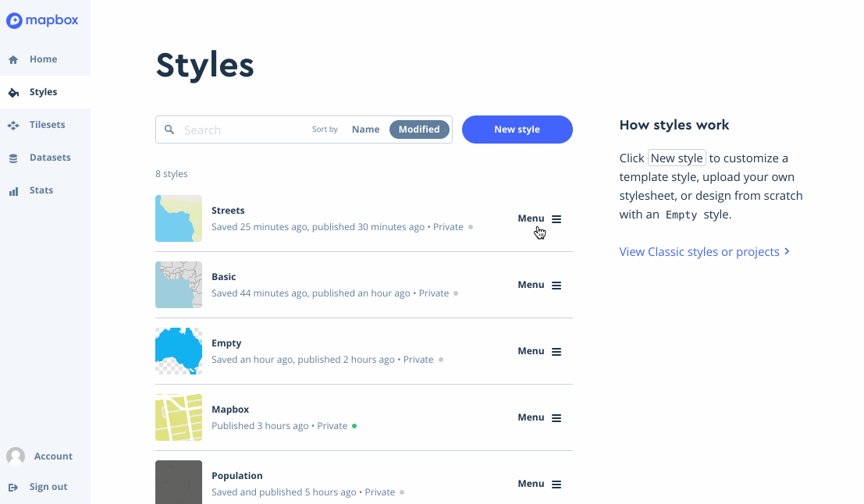Screen dimensions: 864x504
Task: Click the gray status indicator beside Streets Private label
Action: click(471, 226)
